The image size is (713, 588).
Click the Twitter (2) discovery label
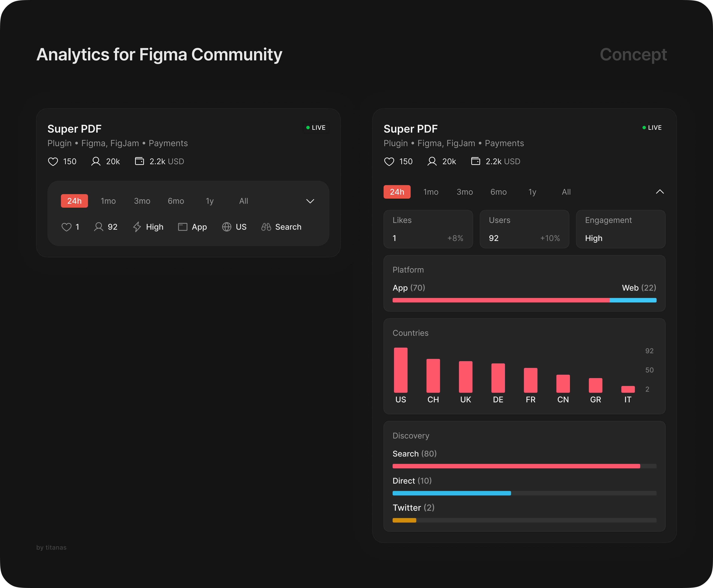[x=413, y=508]
